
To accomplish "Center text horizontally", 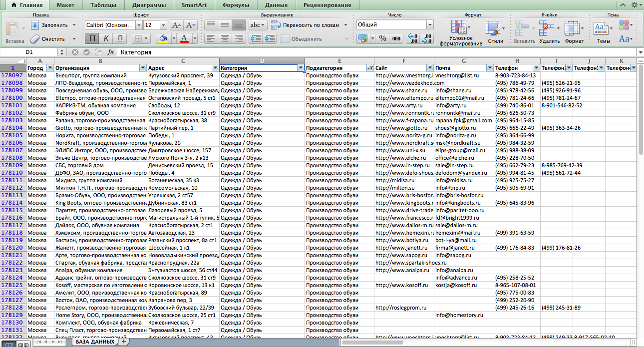I will (x=225, y=38).
